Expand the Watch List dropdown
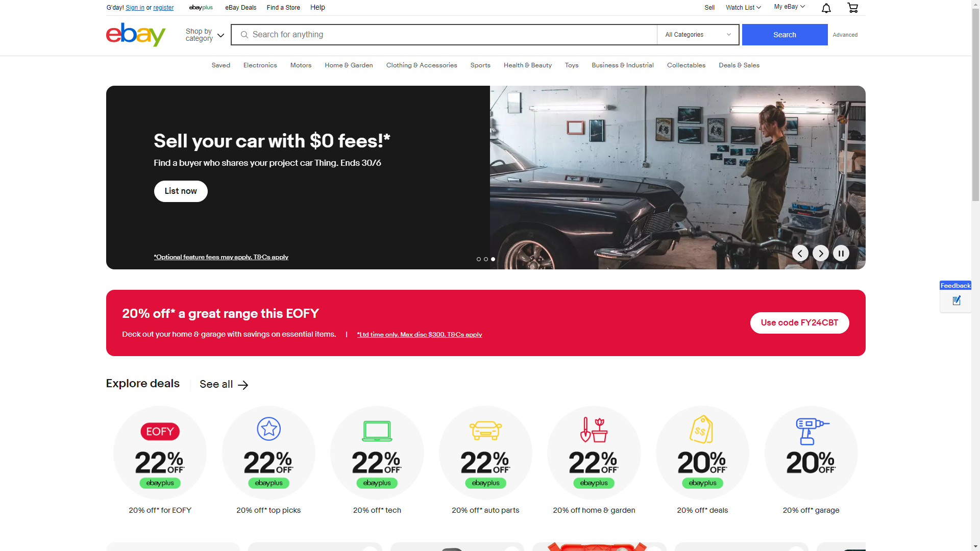This screenshot has width=980, height=551. 743,8
